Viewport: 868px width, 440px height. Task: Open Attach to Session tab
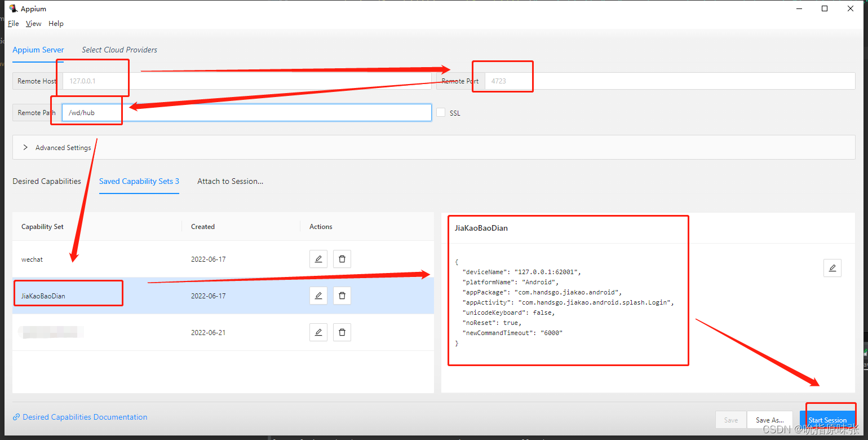click(x=230, y=181)
